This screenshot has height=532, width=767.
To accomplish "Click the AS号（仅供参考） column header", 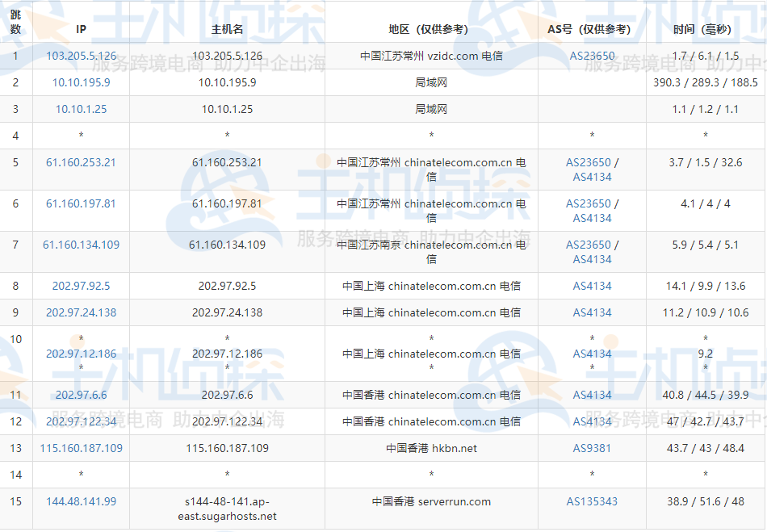I will point(592,29).
